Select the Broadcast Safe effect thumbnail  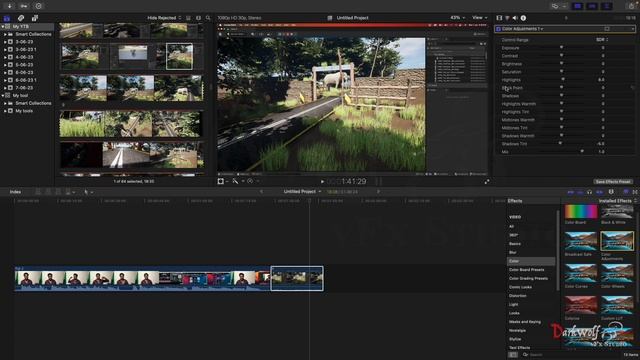tap(581, 241)
